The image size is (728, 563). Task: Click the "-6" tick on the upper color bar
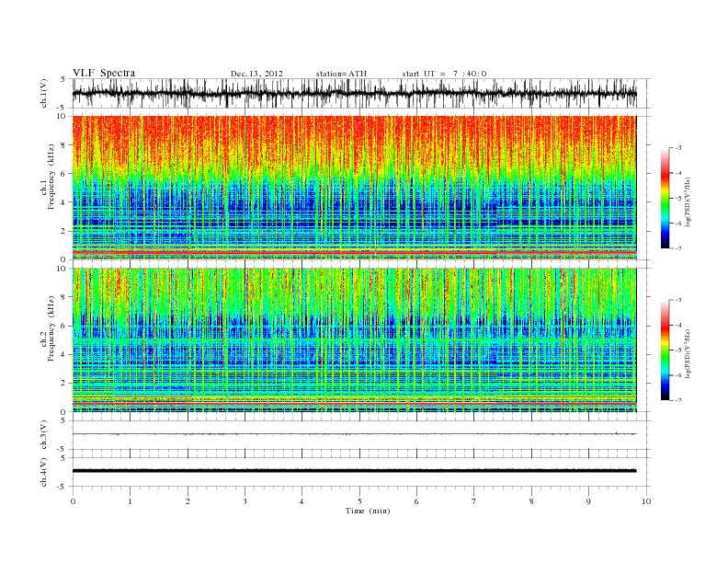tap(678, 223)
